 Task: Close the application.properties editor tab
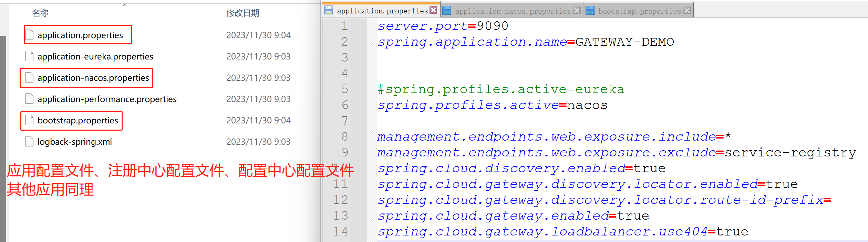click(433, 10)
